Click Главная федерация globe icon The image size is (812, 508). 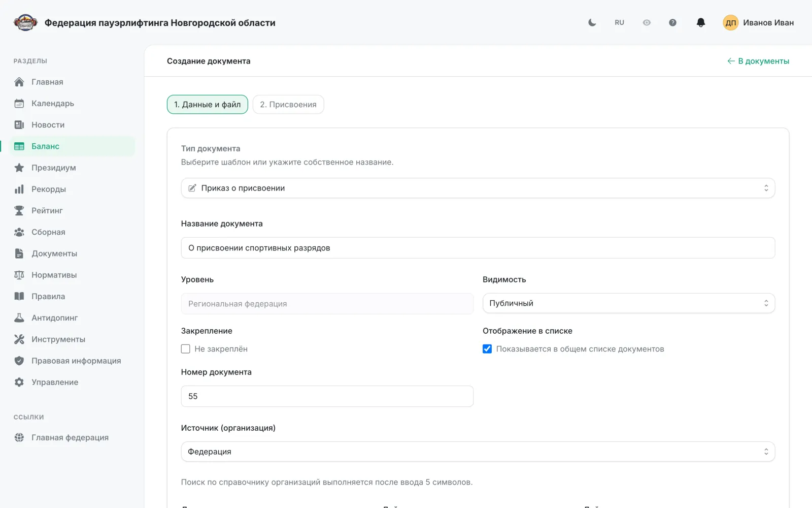19,437
